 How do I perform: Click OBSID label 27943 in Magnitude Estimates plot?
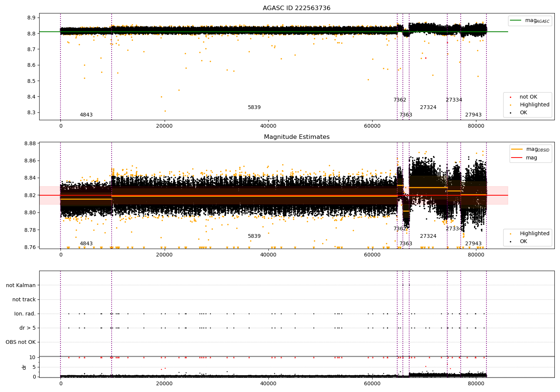[x=473, y=244]
